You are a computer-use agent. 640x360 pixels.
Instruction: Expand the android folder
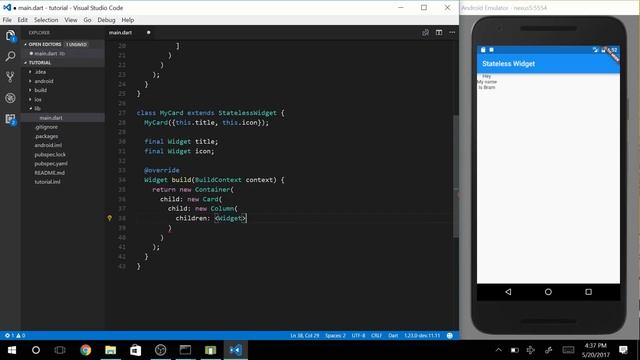tap(44, 81)
